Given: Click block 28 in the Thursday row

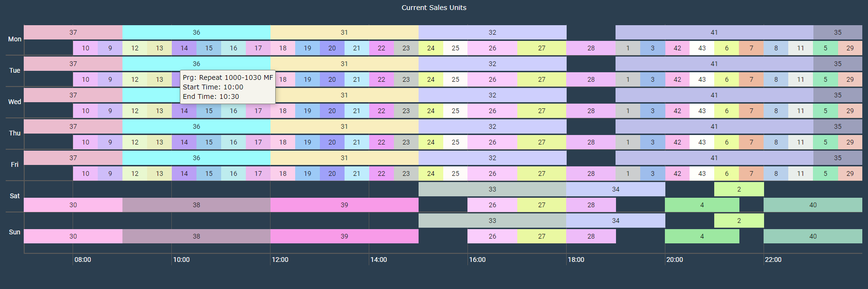Looking at the screenshot, I should click(x=591, y=142).
